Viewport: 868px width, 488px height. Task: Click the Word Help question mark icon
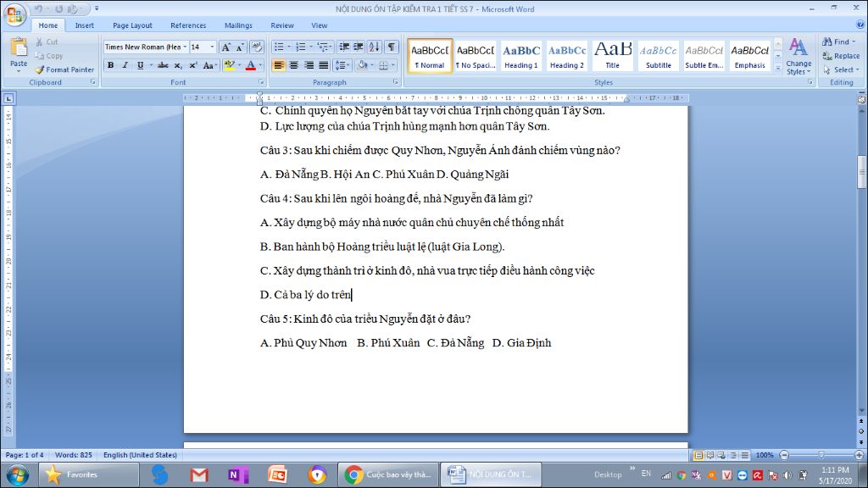[860, 25]
